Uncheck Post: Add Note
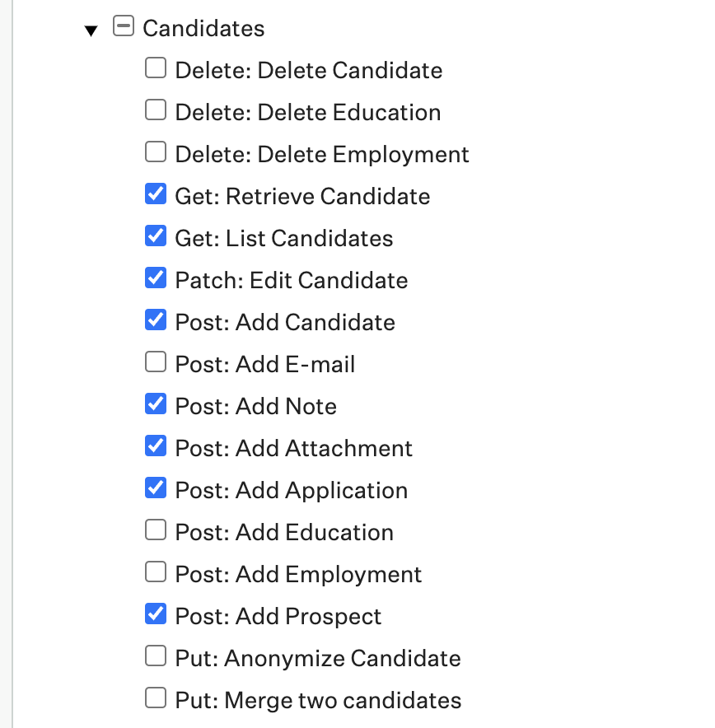 click(155, 404)
